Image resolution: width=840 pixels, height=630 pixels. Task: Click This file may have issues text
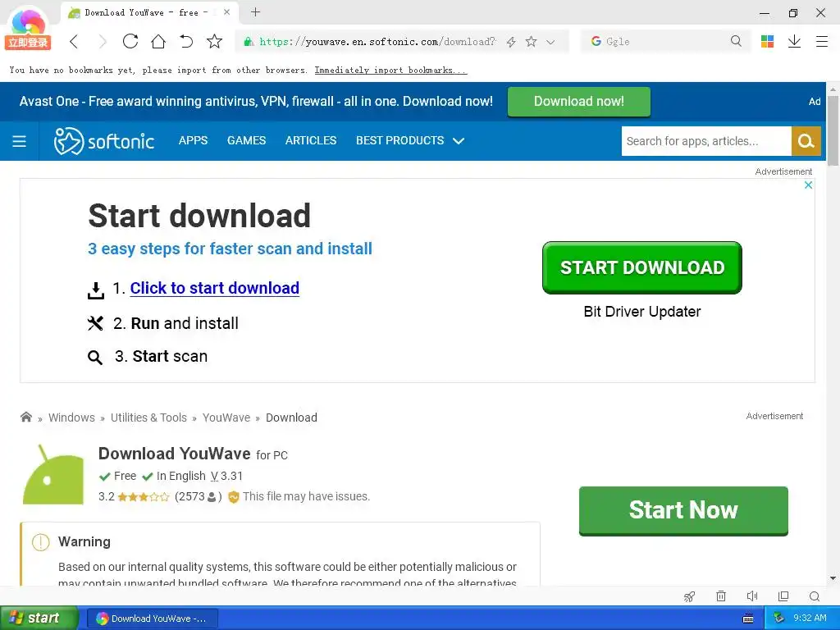[x=306, y=496]
